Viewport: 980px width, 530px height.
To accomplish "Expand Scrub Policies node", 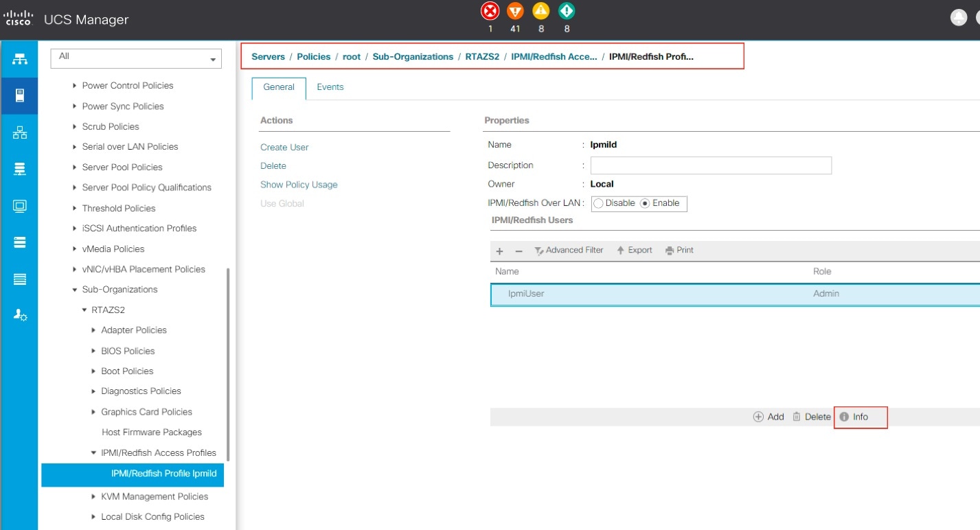I will (75, 127).
